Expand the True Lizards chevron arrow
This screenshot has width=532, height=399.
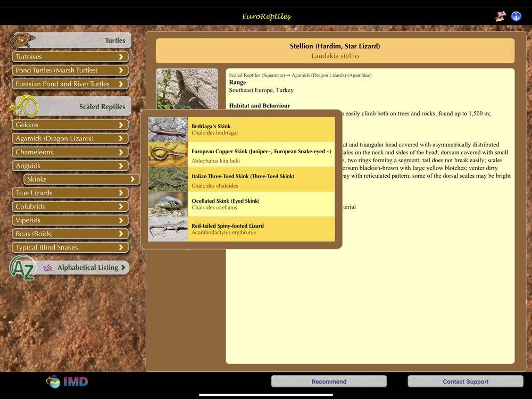121,193
